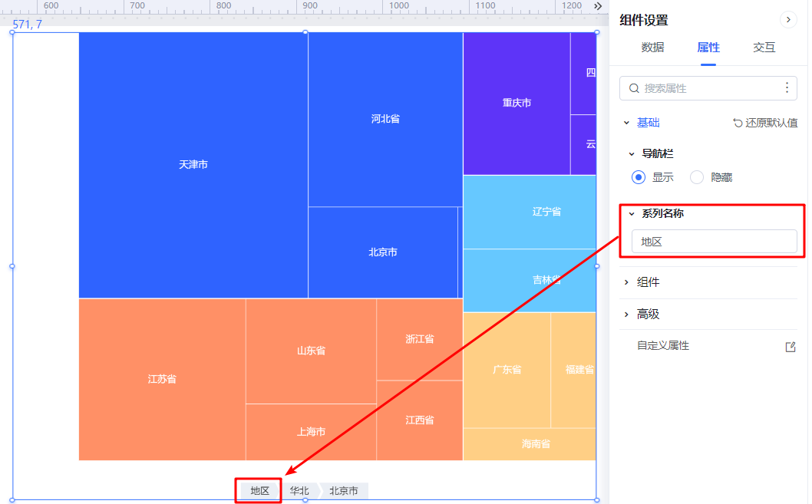The width and height of the screenshot is (812, 504).
Task: Select the 江西省 treemap block
Action: pyautogui.click(x=420, y=420)
